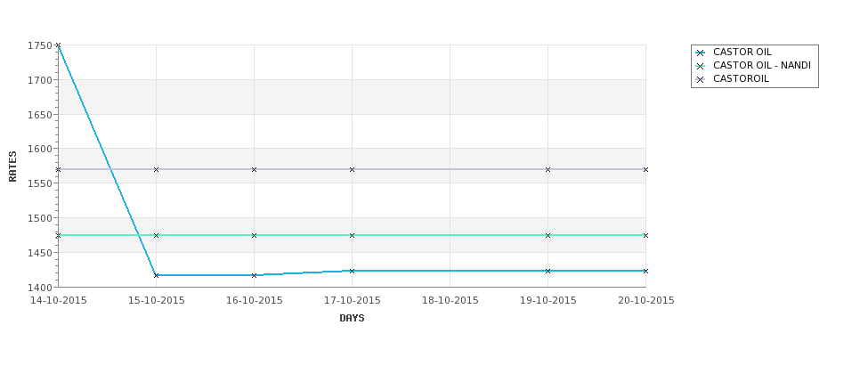
Task: Select CASTOR OIL point on 17-10-2015
Action: 352,271
